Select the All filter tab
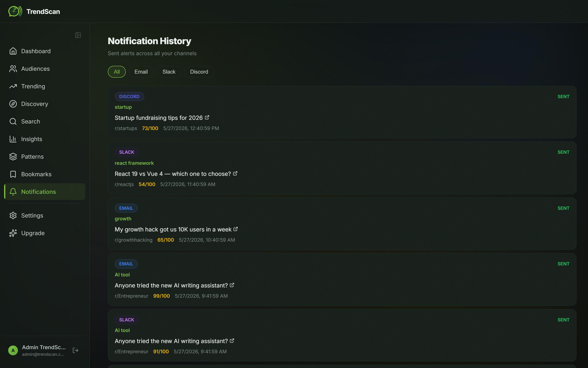The height and width of the screenshot is (368, 588). click(x=117, y=72)
